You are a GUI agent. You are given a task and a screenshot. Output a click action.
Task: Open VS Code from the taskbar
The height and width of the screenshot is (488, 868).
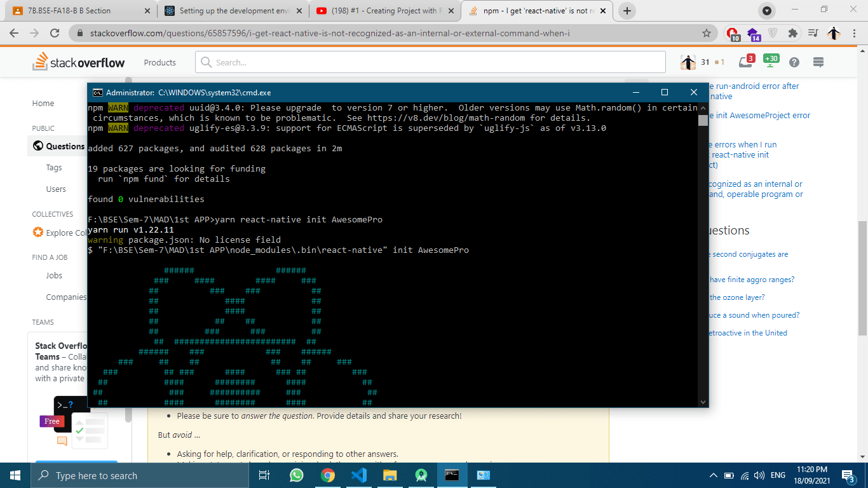pyautogui.click(x=358, y=475)
